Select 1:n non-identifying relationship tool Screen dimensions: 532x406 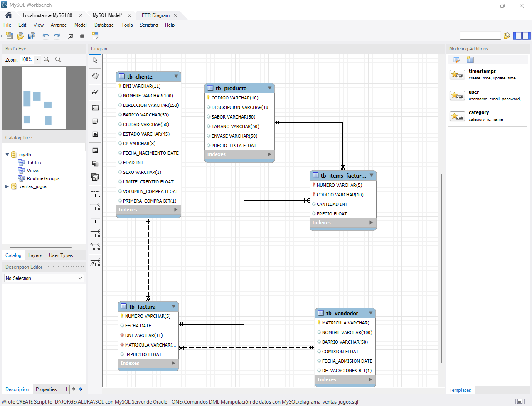coord(95,207)
